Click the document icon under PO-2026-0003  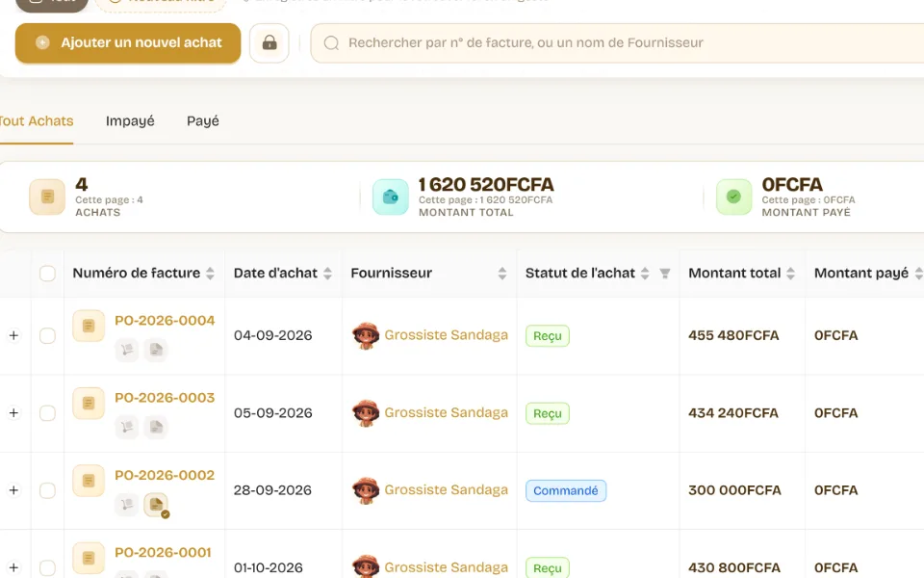[x=156, y=427]
